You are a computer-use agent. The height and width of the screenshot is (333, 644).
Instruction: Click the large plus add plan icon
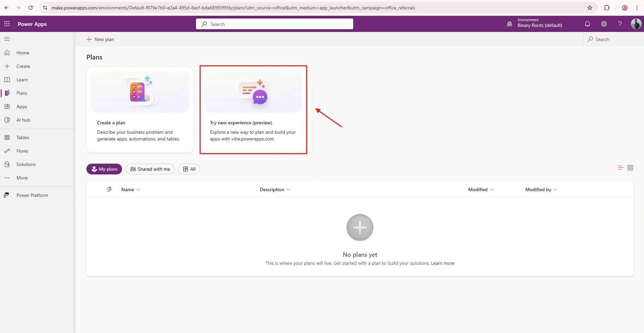pos(360,227)
